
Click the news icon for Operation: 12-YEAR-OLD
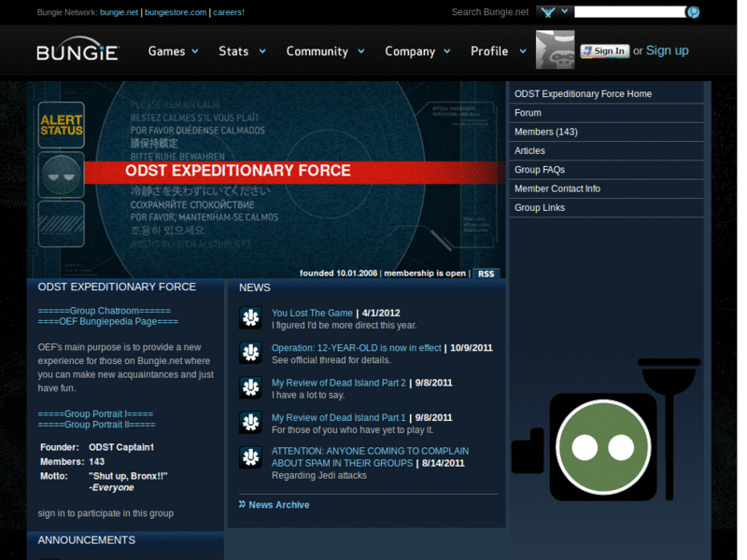pos(250,353)
